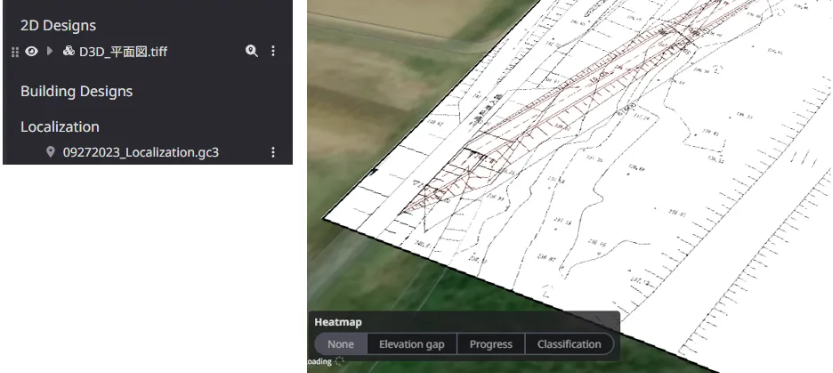
Task: Switch heatmap to Classification
Action: 569,344
